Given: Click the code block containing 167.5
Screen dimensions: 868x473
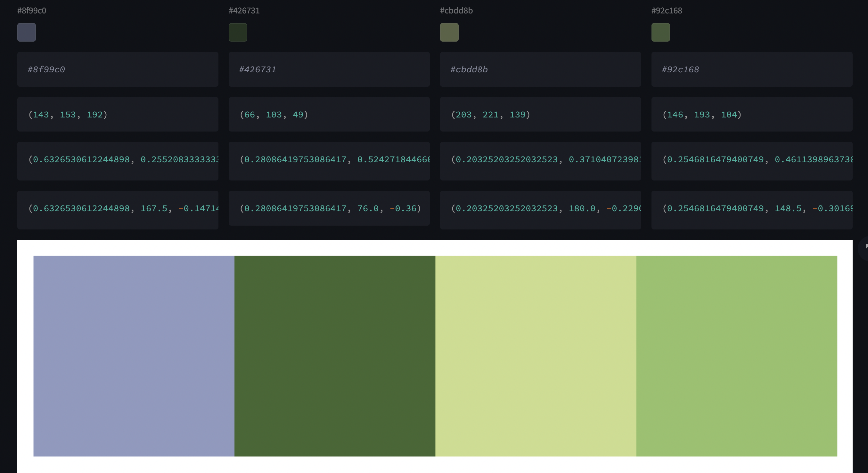Looking at the screenshot, I should [x=118, y=209].
